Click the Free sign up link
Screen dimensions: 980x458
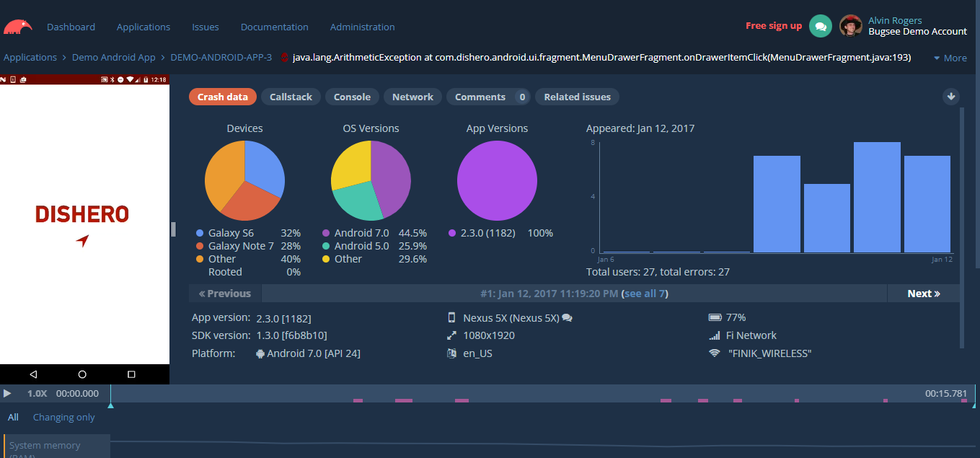[x=774, y=25]
